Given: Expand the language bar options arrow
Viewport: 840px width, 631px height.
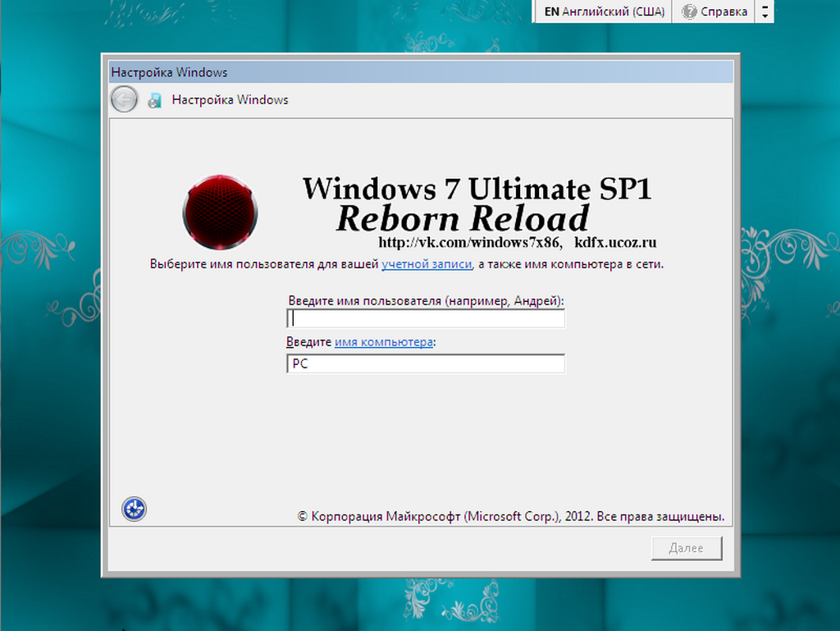Looking at the screenshot, I should 765,11.
